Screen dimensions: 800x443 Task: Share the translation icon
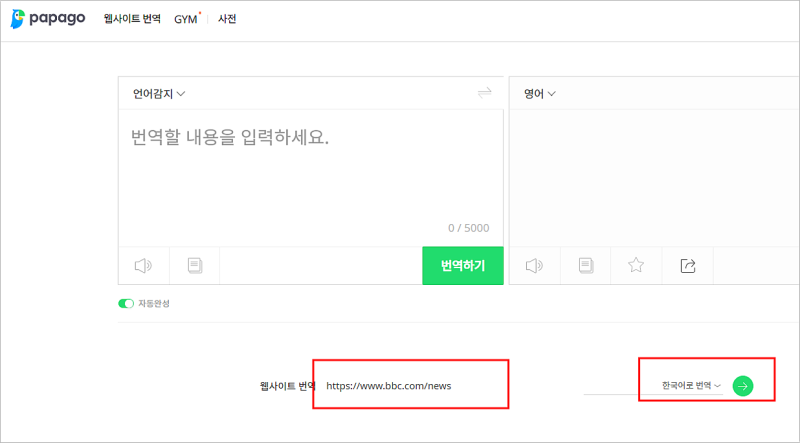(688, 265)
